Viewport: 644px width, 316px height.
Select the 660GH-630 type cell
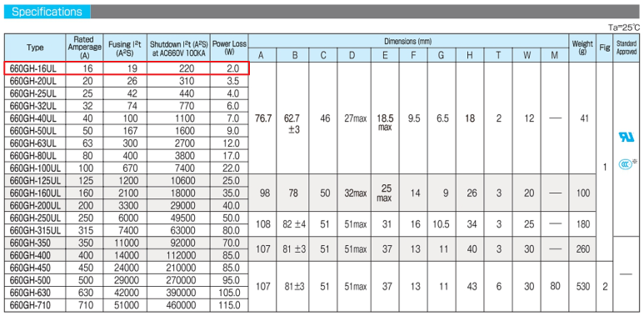[35, 292]
